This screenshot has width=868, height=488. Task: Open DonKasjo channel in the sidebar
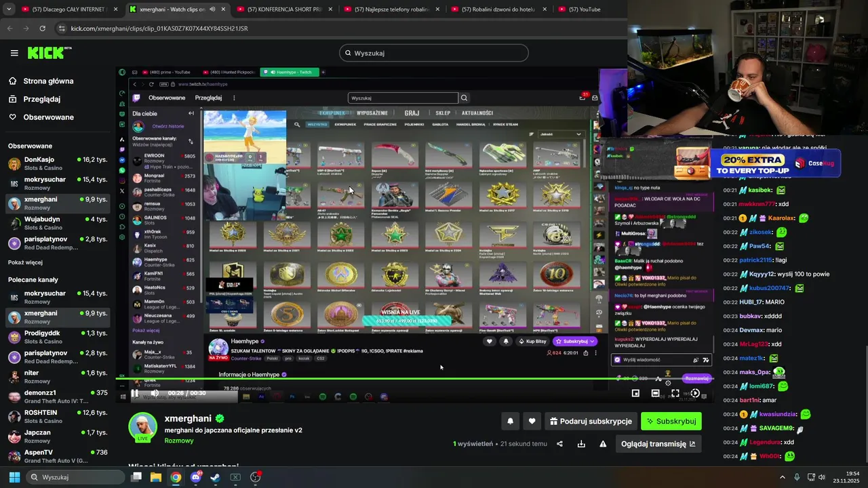(58, 163)
